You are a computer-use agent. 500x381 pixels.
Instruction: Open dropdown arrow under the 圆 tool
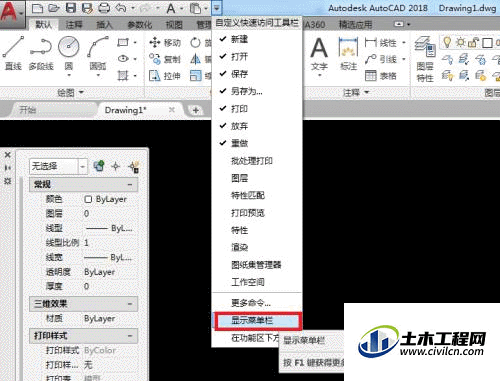(x=69, y=76)
